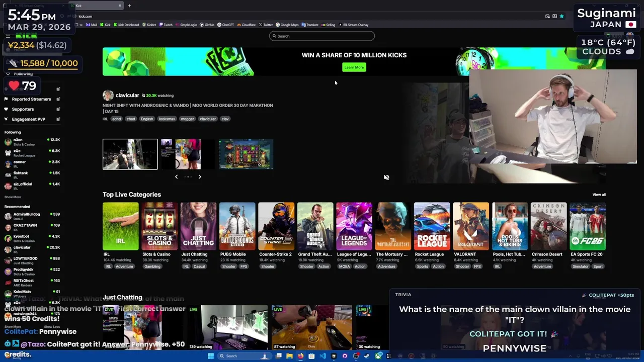Go to previous featured stream arrow
This screenshot has width=644, height=362.
coord(176,177)
